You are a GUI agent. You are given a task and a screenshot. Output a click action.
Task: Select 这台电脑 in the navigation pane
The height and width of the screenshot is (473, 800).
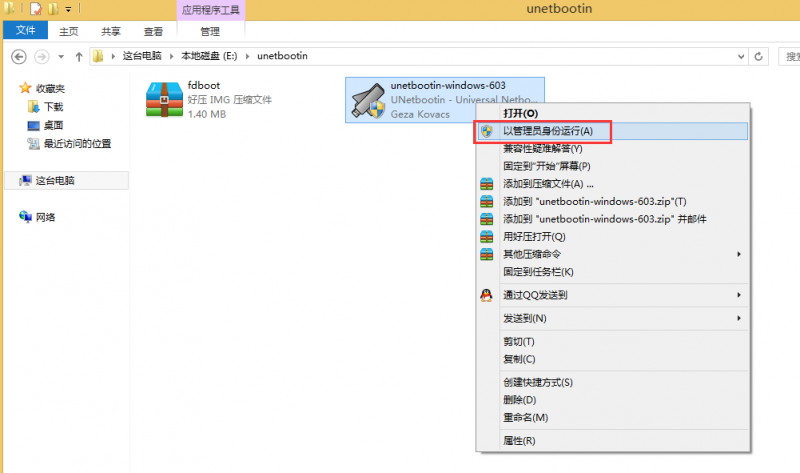point(66,181)
